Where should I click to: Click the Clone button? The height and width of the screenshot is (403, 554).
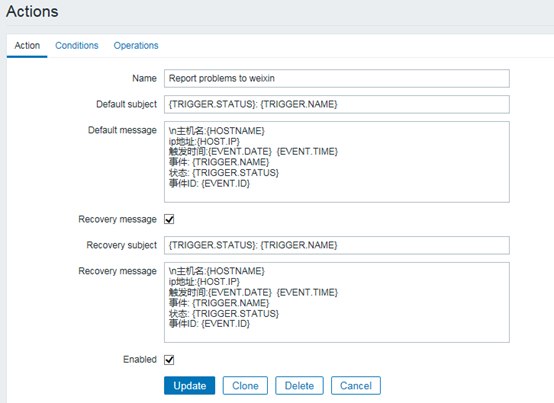point(245,385)
